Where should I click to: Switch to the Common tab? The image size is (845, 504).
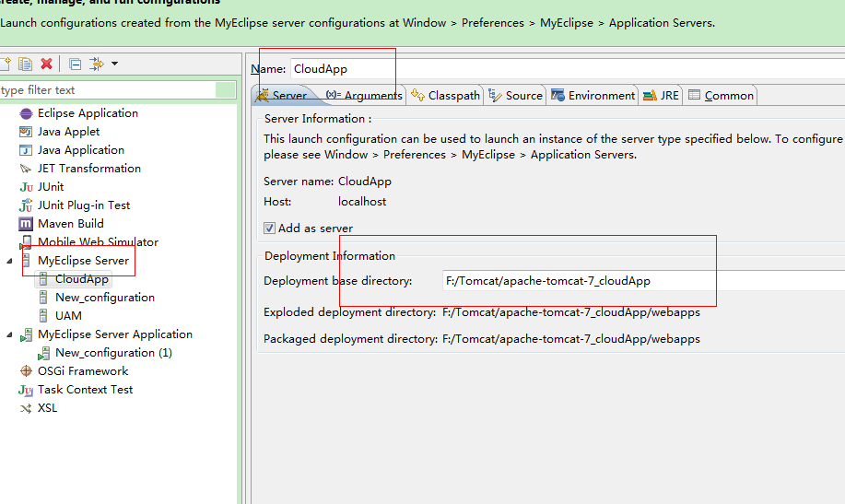(721, 96)
